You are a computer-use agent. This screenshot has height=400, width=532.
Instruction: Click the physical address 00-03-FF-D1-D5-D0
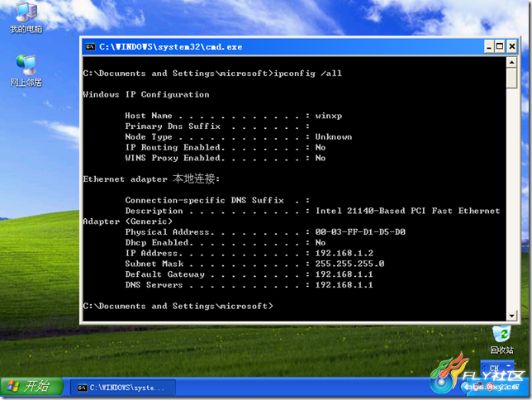[x=360, y=232]
